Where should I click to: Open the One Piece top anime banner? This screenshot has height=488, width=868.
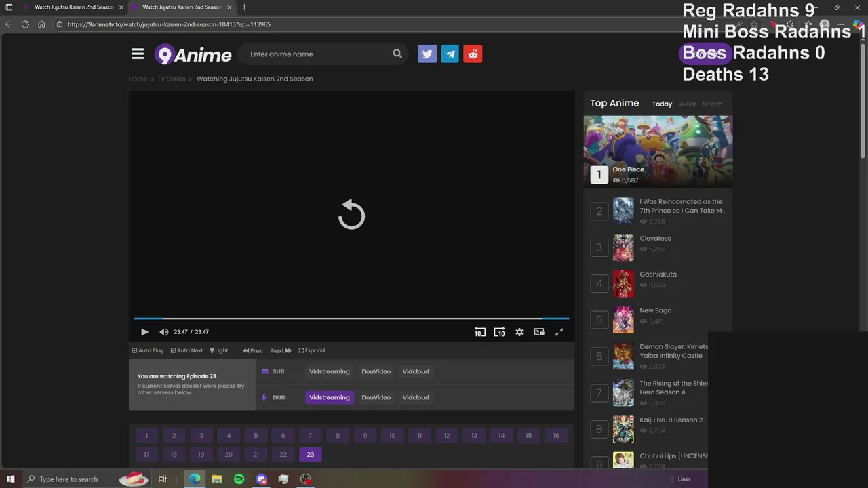[658, 150]
